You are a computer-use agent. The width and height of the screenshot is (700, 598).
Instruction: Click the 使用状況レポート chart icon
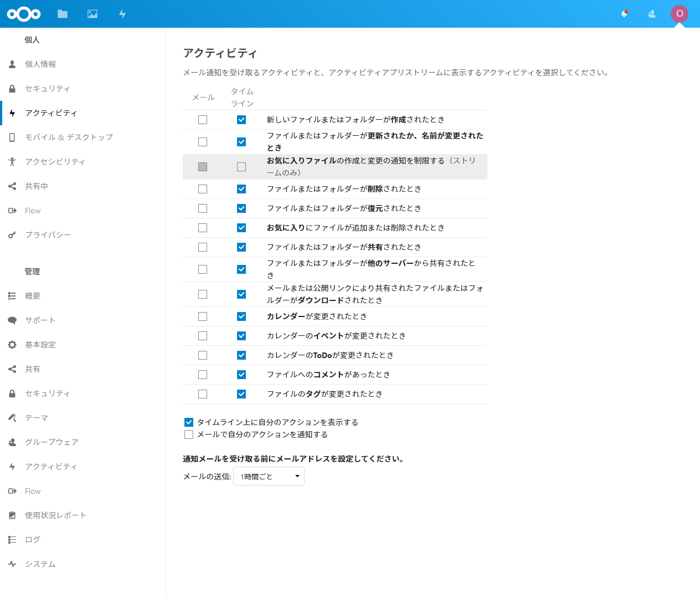pos(12,515)
